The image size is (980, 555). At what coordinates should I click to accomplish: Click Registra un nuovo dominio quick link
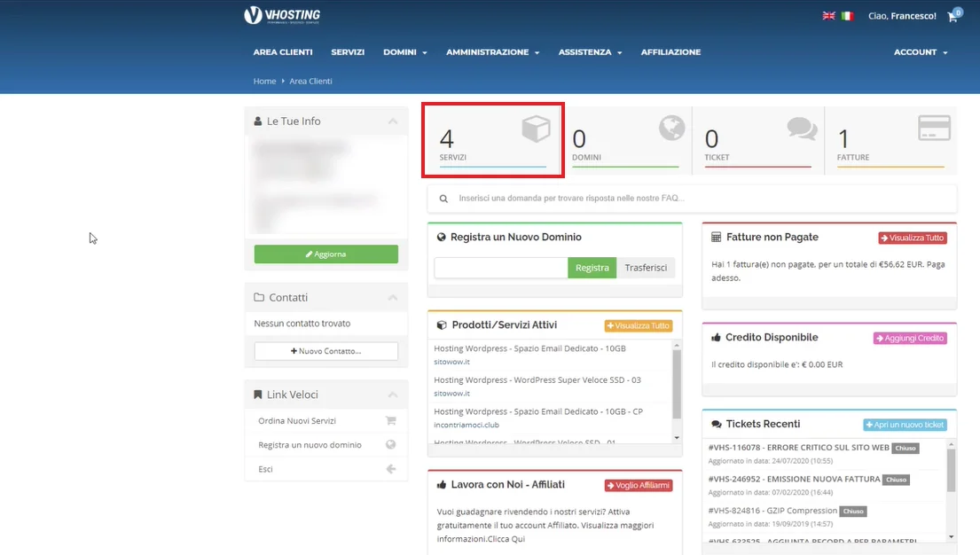tap(310, 445)
